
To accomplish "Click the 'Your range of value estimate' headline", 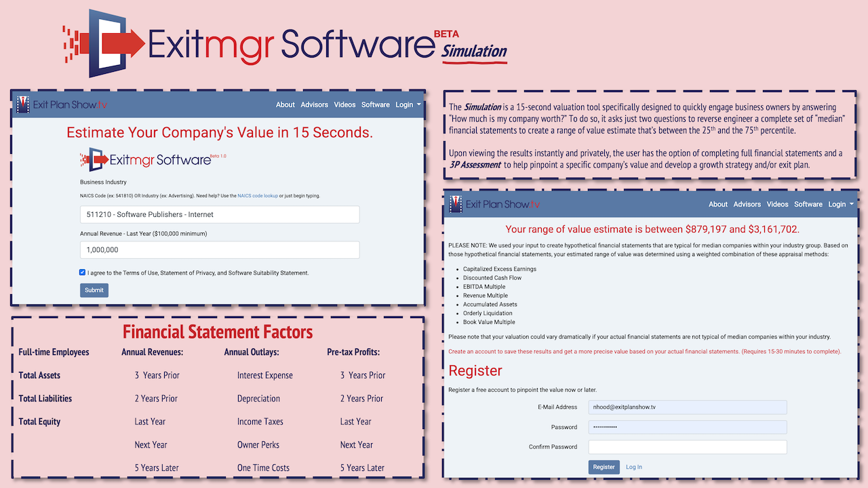I will point(652,229).
